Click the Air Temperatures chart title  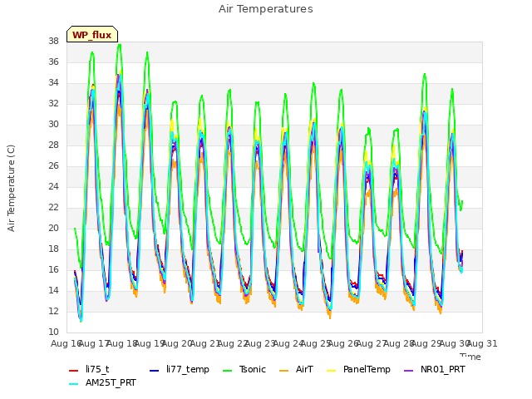(266, 9)
